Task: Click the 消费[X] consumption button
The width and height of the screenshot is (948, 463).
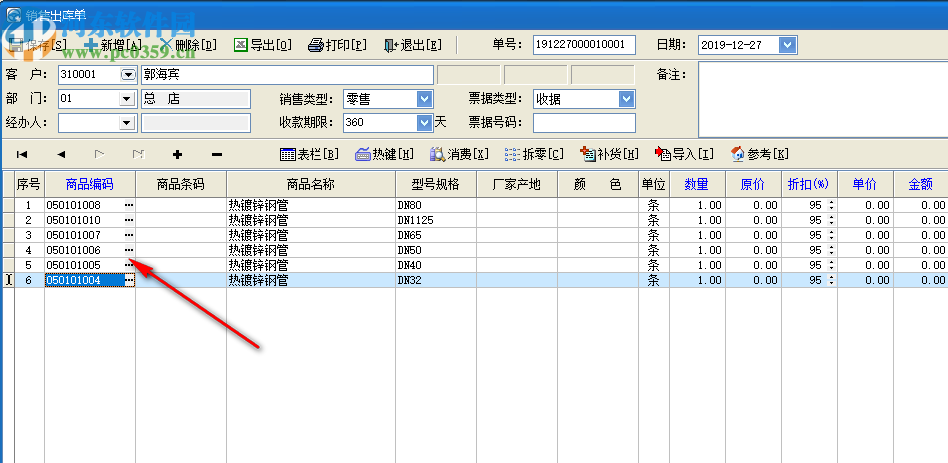Action: coord(459,154)
